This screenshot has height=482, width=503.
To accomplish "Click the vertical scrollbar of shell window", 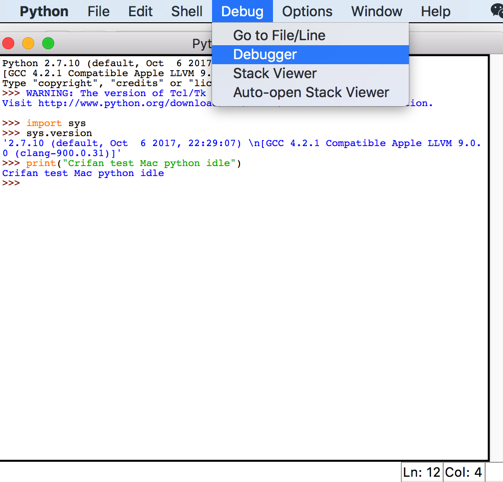I will pos(496,258).
